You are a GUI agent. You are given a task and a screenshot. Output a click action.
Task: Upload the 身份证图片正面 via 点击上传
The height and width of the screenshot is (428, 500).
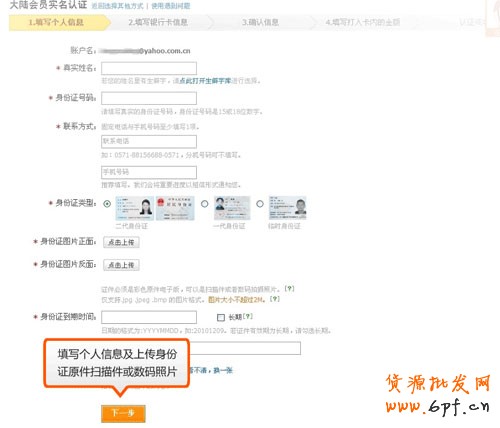coord(121,242)
